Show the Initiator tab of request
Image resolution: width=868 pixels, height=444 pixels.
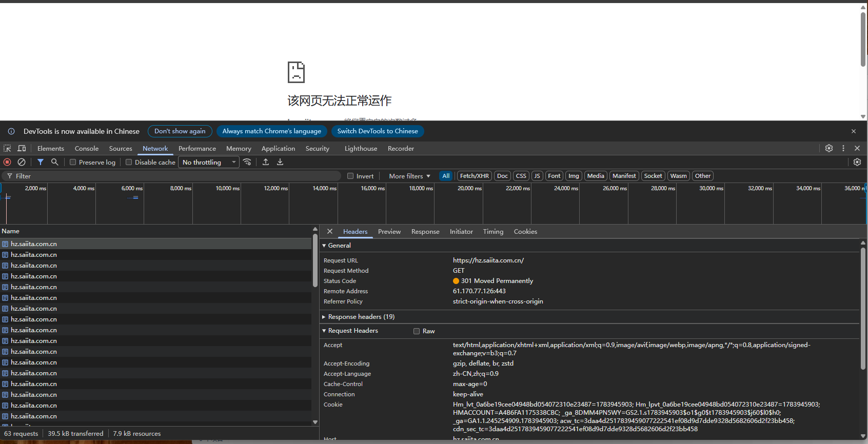click(461, 231)
